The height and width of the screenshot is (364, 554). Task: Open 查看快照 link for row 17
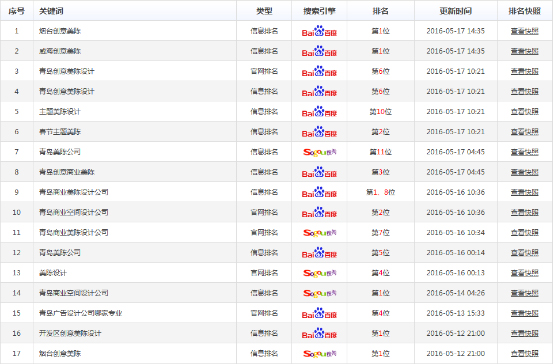pos(525,353)
